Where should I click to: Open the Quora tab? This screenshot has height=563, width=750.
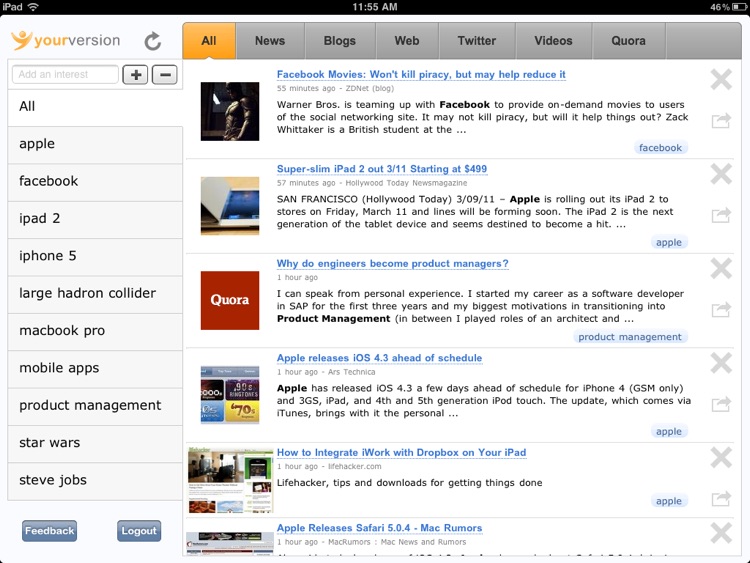[x=629, y=41]
